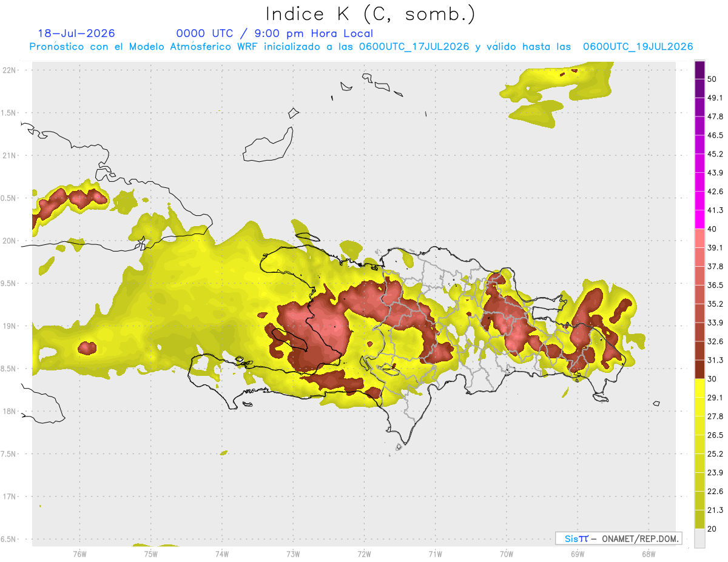Click the '20' value on the color scale
The width and height of the screenshot is (728, 562).
pyautogui.click(x=713, y=529)
